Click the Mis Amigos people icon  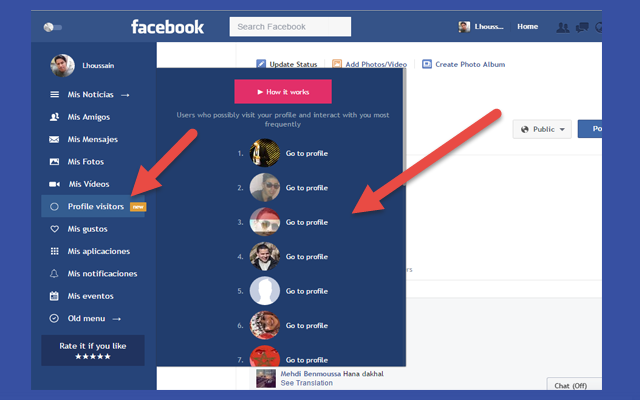[54, 117]
